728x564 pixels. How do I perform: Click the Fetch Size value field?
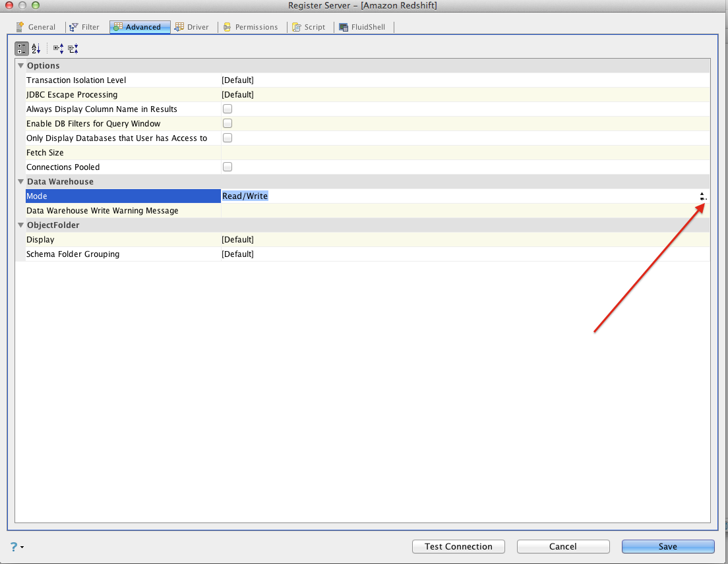(465, 153)
